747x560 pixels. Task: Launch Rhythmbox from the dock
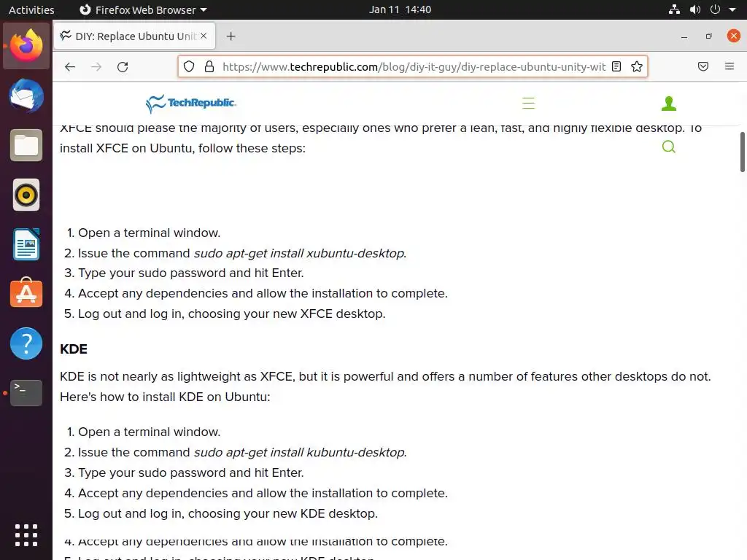pos(26,195)
